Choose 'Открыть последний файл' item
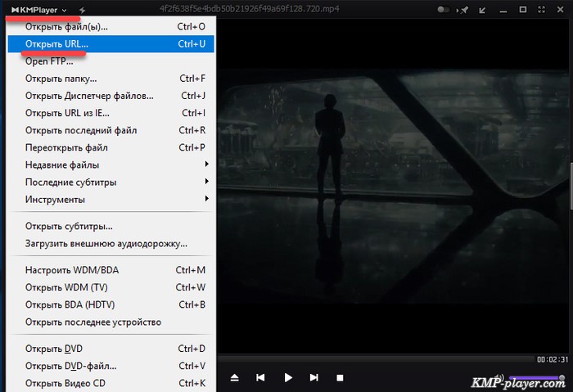This screenshot has height=392, width=573. tap(111, 130)
